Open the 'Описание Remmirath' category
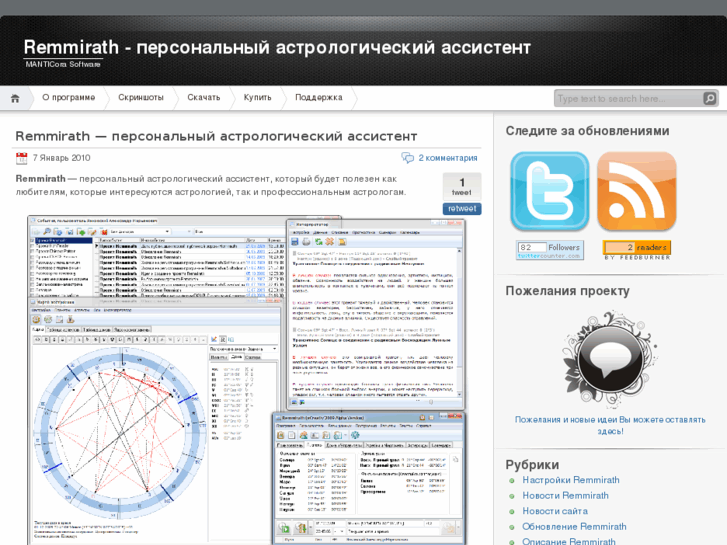Viewport: 727px width, 545px height. click(569, 541)
